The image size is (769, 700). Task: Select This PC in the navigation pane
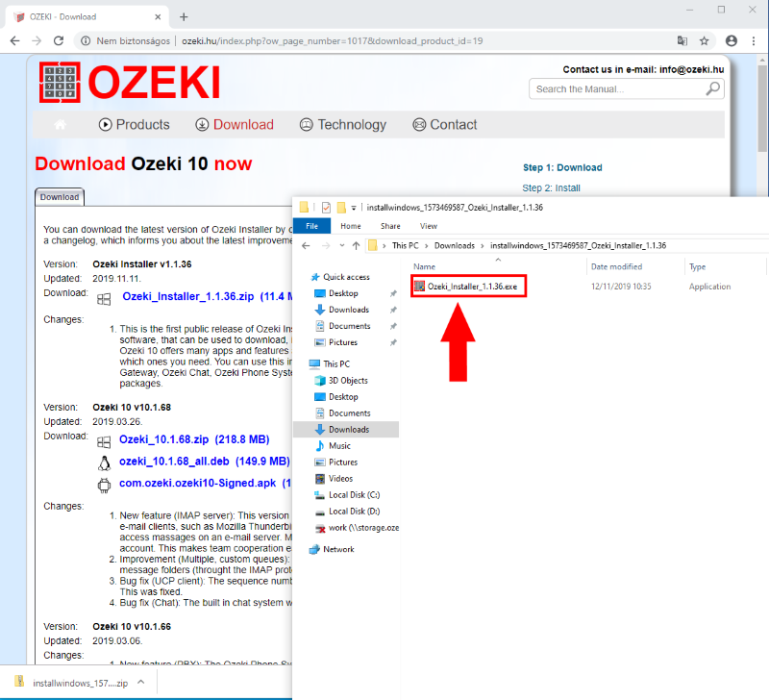coord(336,363)
